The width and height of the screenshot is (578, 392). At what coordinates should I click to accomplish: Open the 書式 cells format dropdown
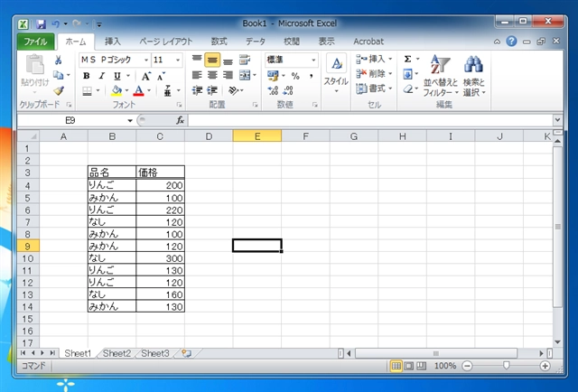(x=374, y=89)
